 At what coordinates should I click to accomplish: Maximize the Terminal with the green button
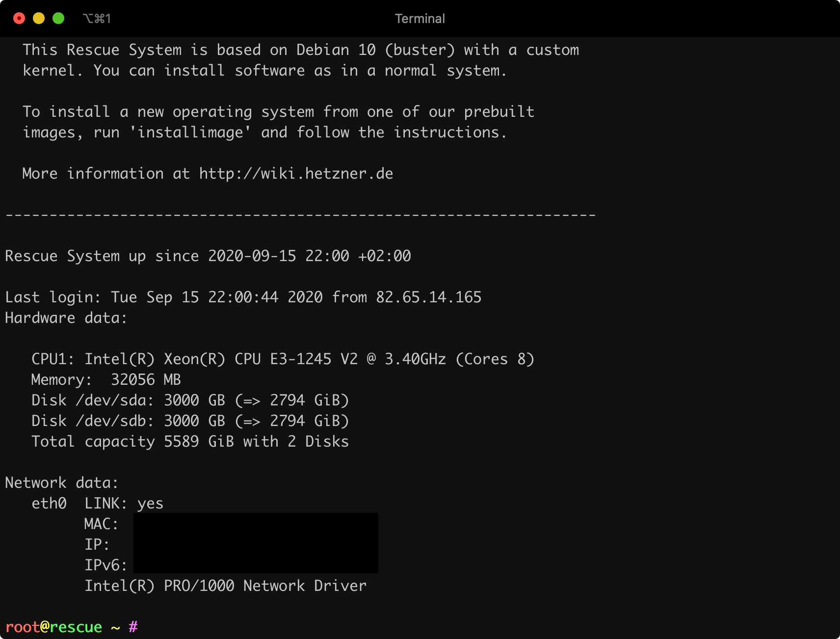(58, 19)
